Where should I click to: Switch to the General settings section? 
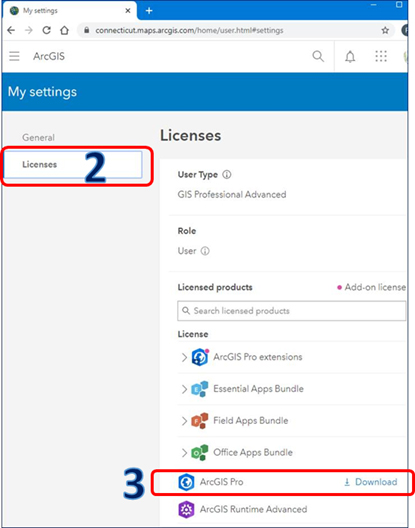coord(38,137)
